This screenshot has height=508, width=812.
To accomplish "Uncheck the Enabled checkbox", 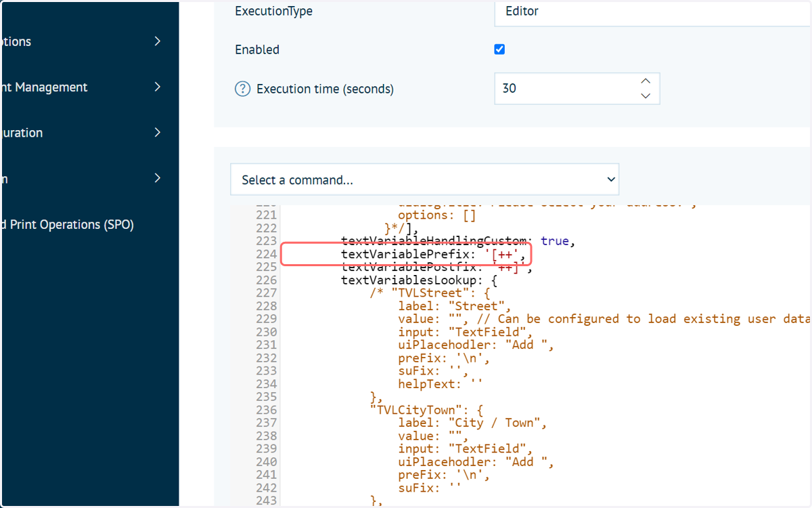I will [x=499, y=49].
